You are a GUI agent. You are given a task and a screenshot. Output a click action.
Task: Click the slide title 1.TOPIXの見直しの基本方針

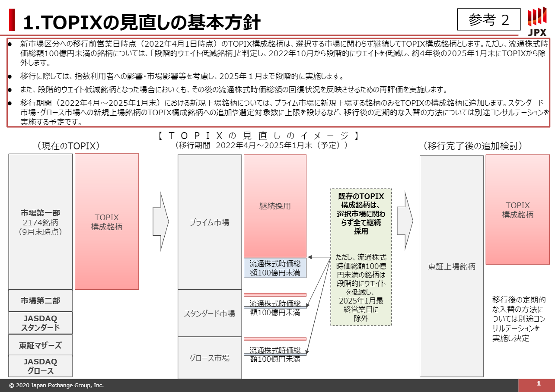click(x=141, y=22)
